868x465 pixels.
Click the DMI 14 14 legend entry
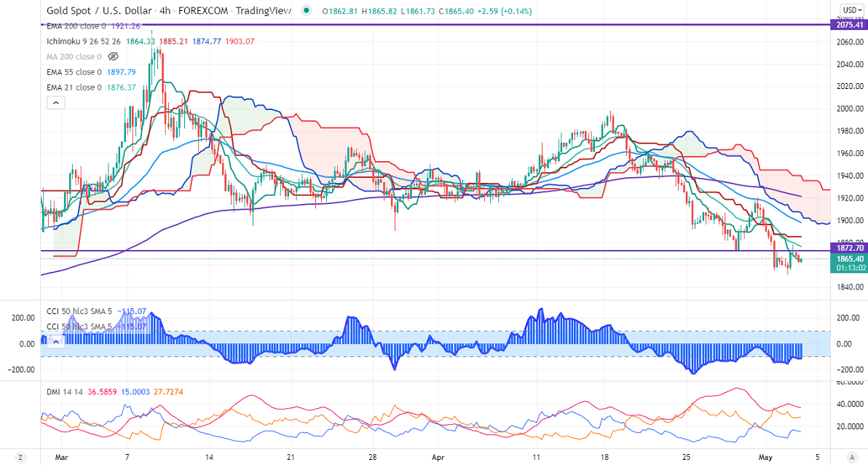[x=64, y=392]
